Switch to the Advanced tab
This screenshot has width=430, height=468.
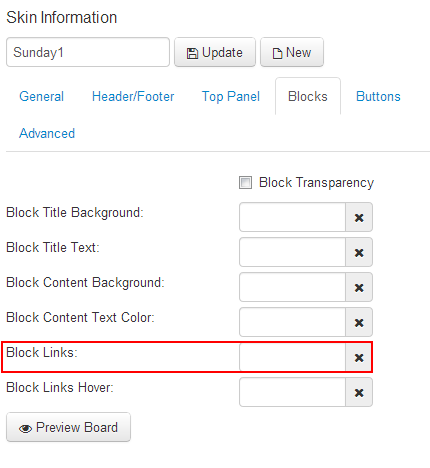click(x=47, y=133)
